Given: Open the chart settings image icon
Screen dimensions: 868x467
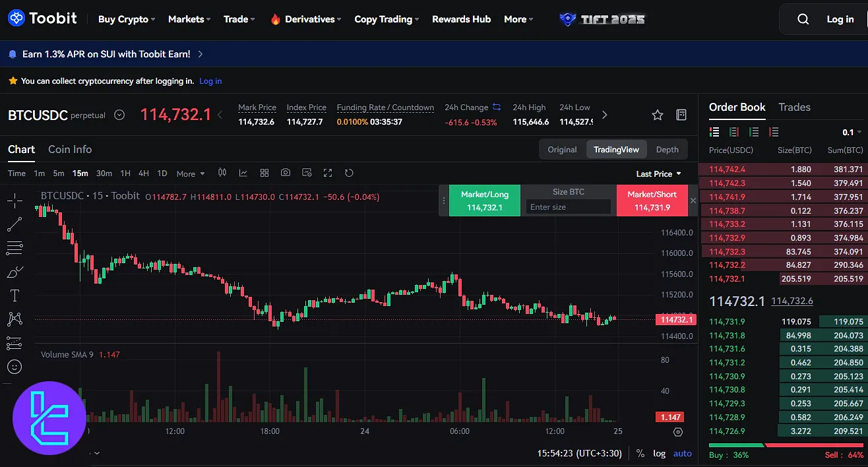Looking at the screenshot, I should click(307, 173).
